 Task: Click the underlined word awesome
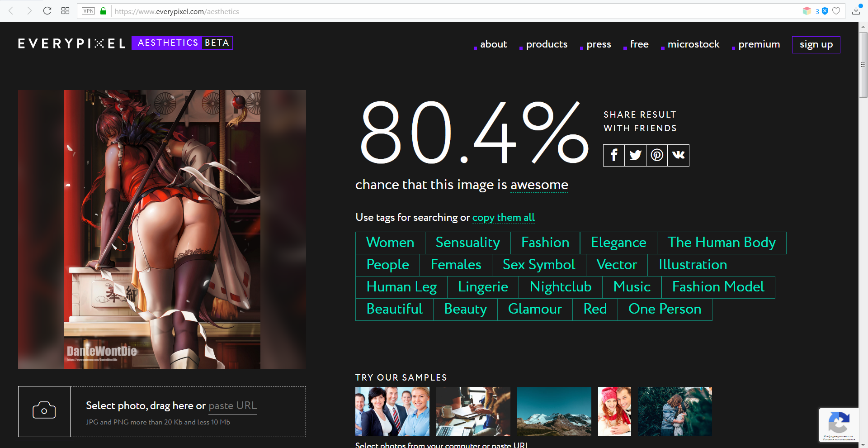(x=539, y=185)
